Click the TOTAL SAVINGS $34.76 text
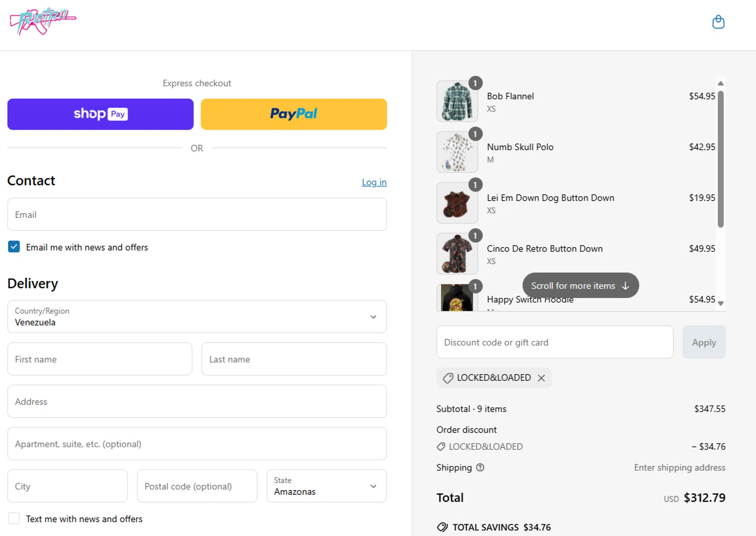 [501, 527]
